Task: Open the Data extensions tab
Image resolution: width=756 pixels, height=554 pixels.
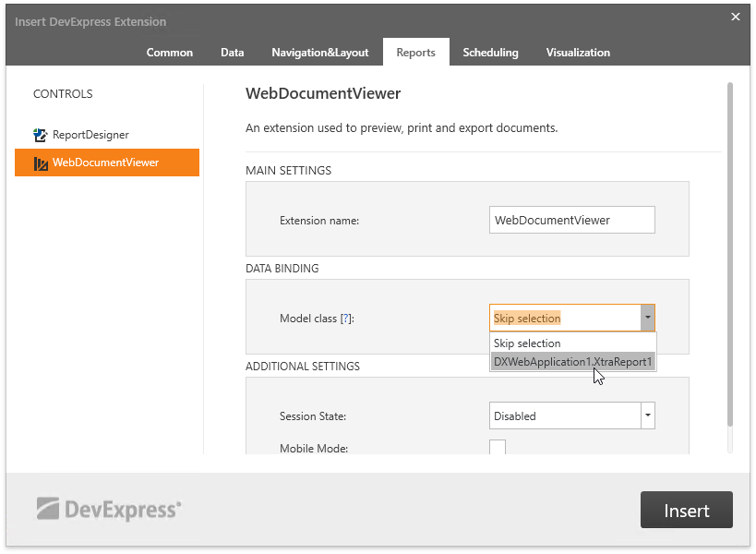Action: pyautogui.click(x=232, y=53)
